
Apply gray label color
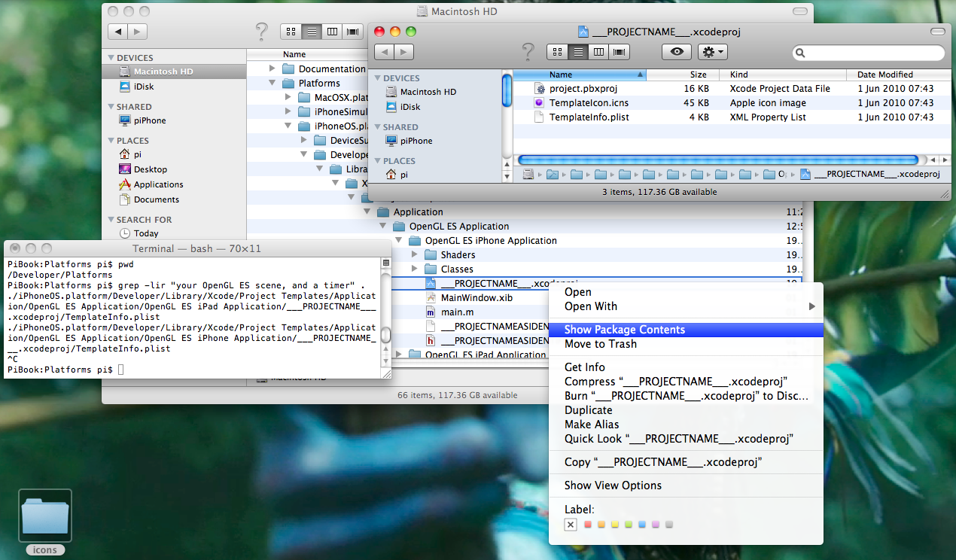(x=669, y=525)
